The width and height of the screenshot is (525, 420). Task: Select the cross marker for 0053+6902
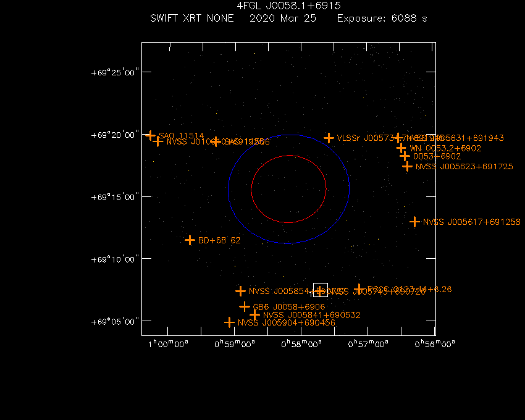[405, 156]
